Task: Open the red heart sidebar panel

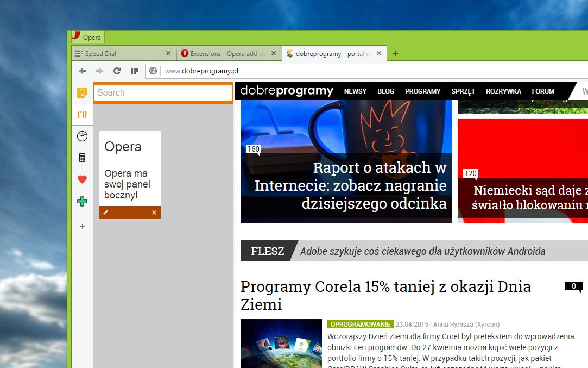Action: [x=82, y=179]
